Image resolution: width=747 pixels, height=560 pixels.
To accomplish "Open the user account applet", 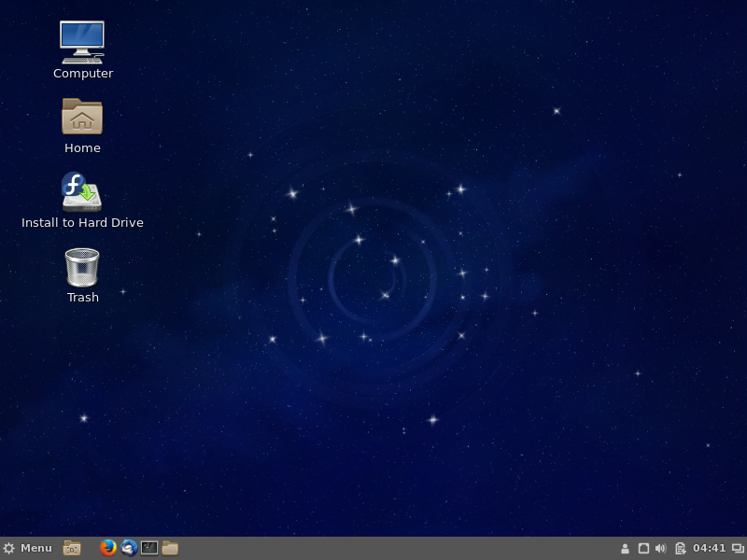I will (625, 548).
